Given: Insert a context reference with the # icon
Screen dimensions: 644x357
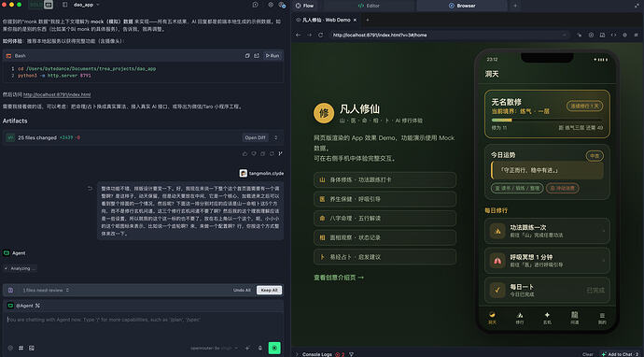Looking at the screenshot, I should [21, 348].
